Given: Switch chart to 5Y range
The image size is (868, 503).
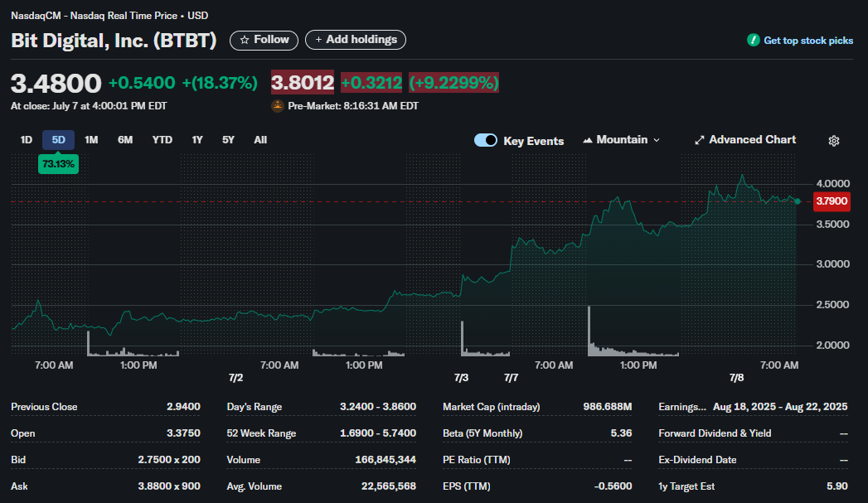Looking at the screenshot, I should (228, 140).
